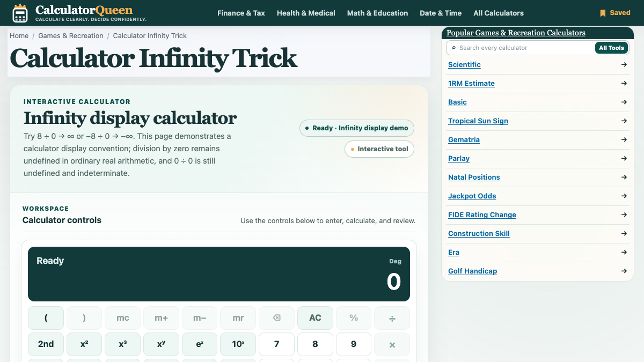The height and width of the screenshot is (362, 644).
Task: Click the arrow next to Scientific
Action: 624,64
